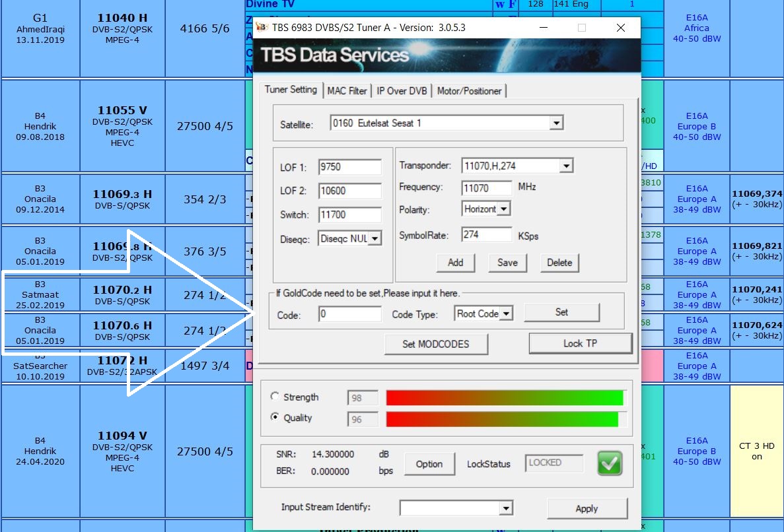The height and width of the screenshot is (532, 784).
Task: Click the LOF 2 input field
Action: click(350, 191)
